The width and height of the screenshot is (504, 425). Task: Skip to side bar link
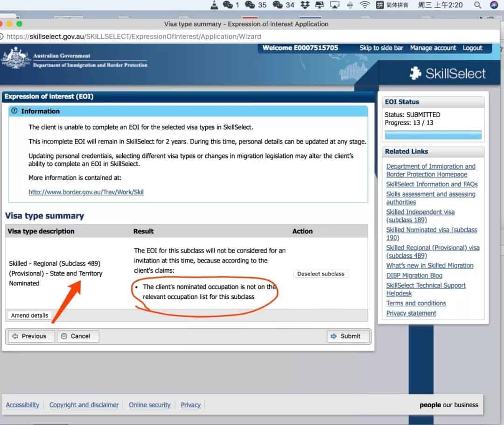tap(381, 48)
